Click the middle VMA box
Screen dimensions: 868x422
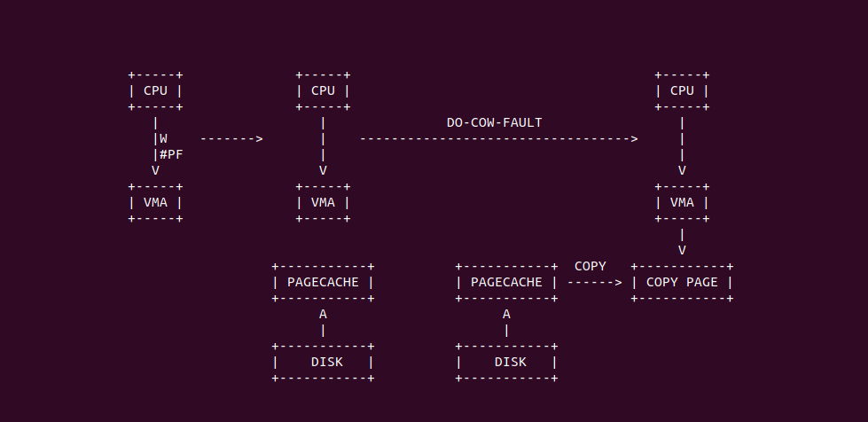coord(323,203)
